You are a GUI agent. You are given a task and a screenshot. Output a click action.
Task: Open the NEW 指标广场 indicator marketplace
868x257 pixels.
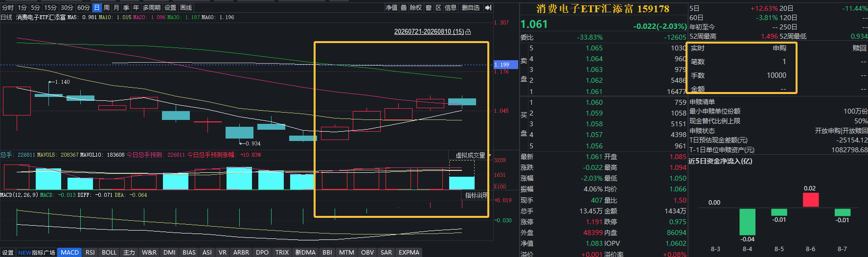click(37, 253)
